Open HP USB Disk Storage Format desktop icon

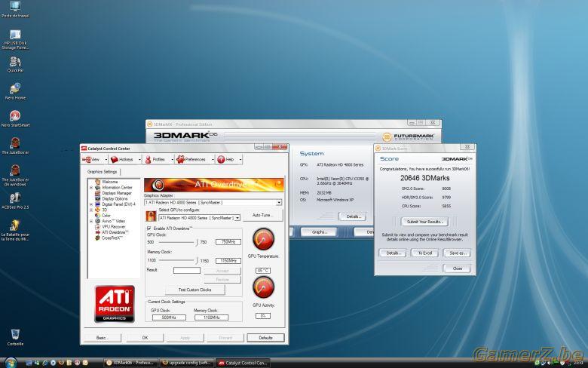pyautogui.click(x=15, y=39)
